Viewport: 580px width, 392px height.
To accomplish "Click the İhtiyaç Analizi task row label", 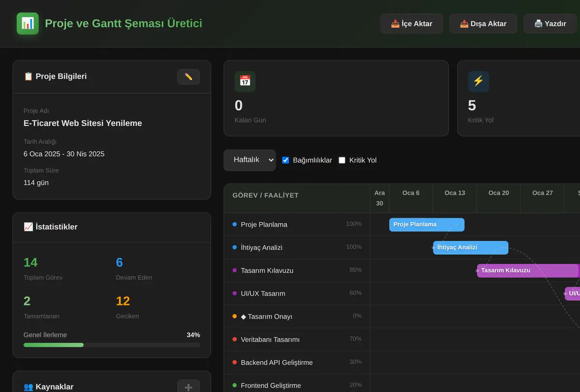I will tap(261, 247).
